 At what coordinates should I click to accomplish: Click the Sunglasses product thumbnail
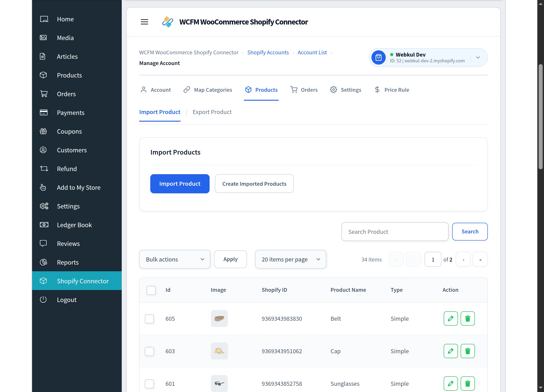(x=219, y=384)
